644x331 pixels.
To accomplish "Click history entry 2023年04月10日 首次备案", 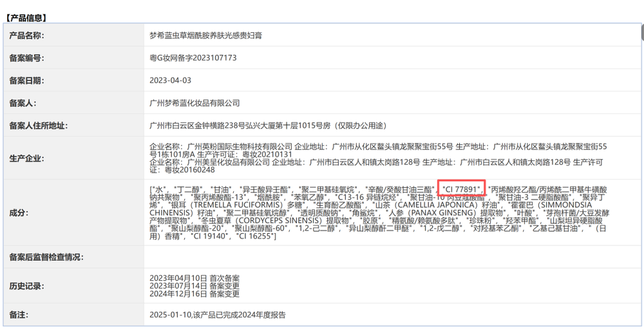I will point(194,278).
